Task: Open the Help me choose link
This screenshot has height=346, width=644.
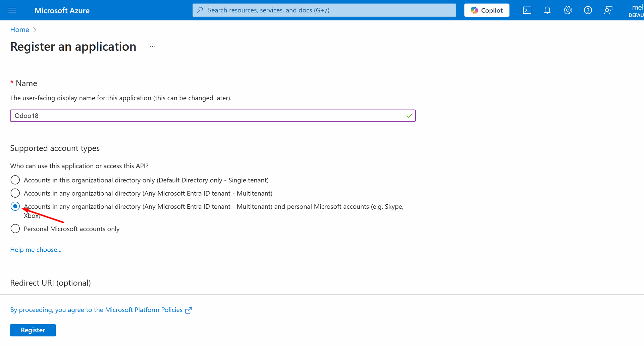Action: click(36, 250)
